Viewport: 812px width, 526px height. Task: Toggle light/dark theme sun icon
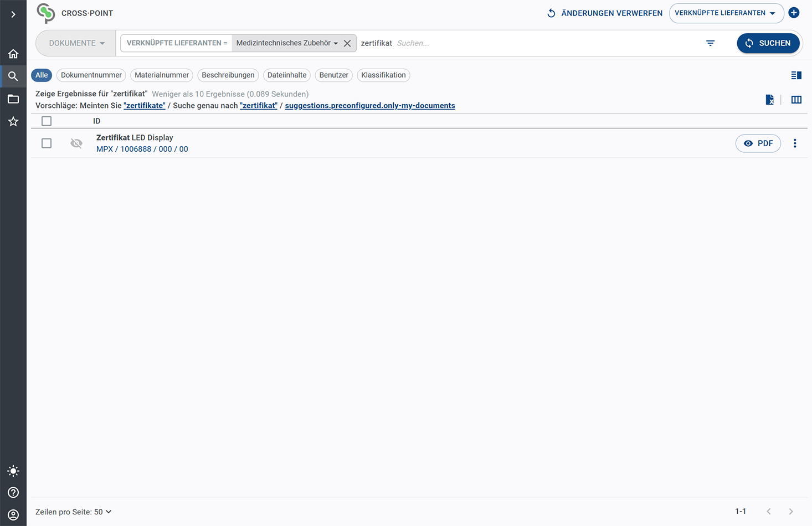(13, 471)
